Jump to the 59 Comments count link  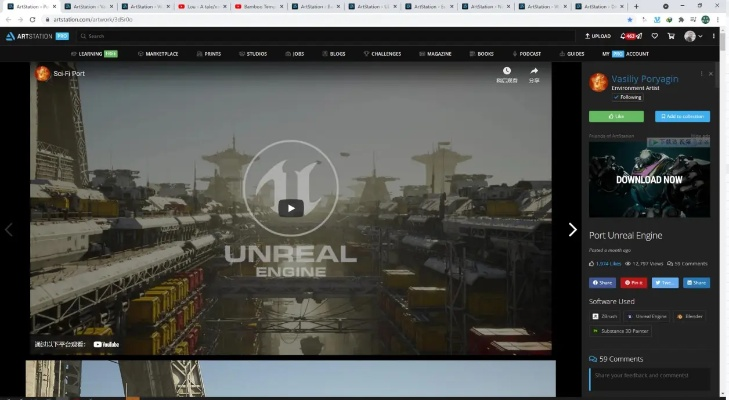pos(687,263)
